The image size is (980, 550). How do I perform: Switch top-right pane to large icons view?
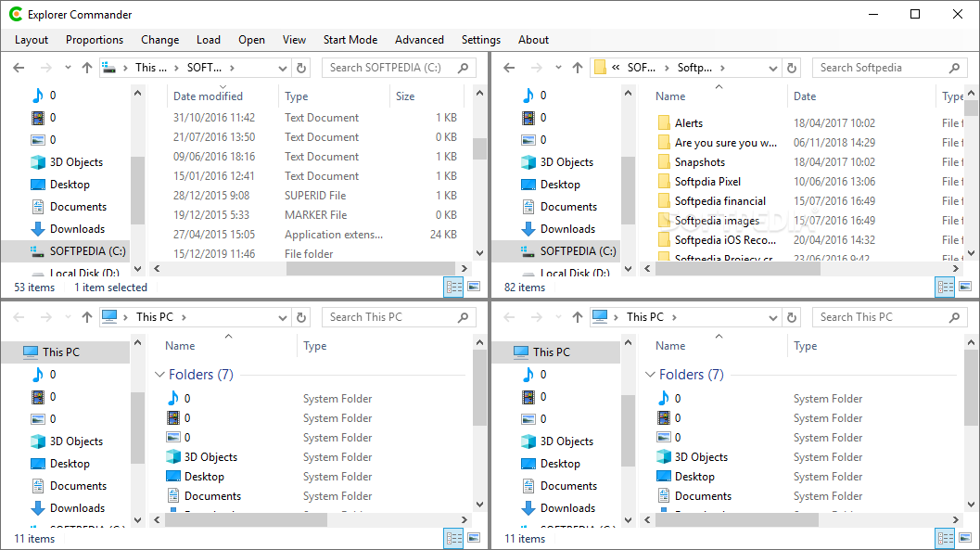point(965,287)
